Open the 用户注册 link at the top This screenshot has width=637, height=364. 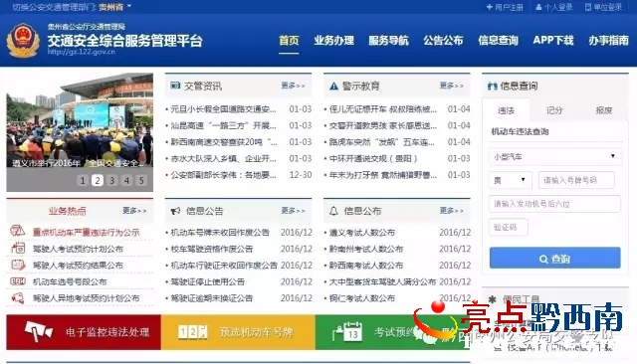(505, 7)
